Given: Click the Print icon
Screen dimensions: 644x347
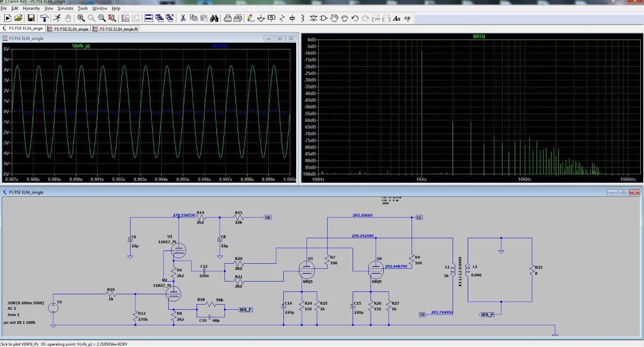Looking at the screenshot, I should pos(238,18).
